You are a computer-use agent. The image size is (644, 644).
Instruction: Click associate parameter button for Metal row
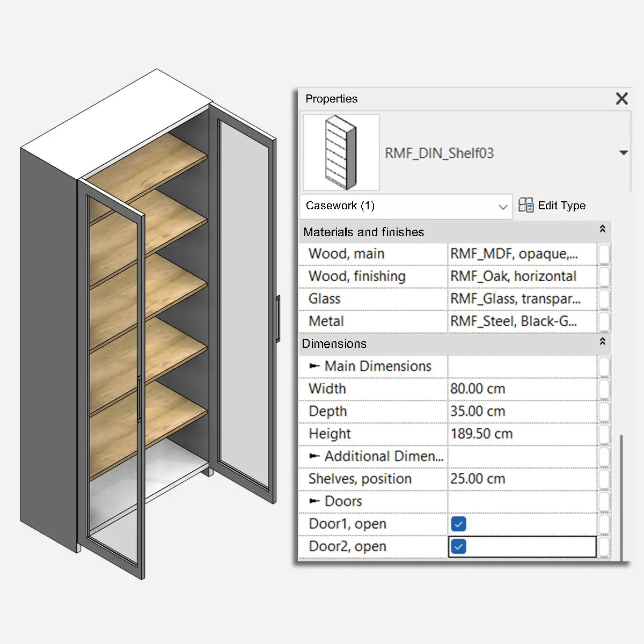click(604, 321)
